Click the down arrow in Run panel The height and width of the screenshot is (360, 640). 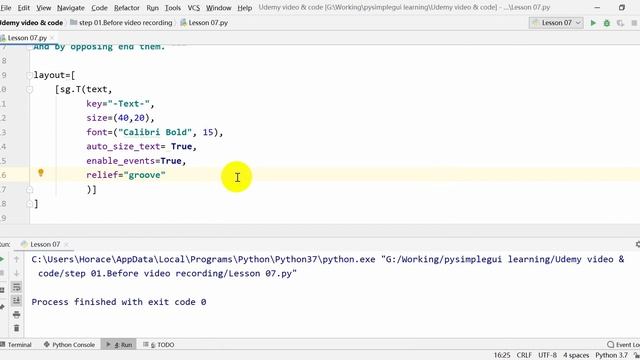click(x=16, y=273)
